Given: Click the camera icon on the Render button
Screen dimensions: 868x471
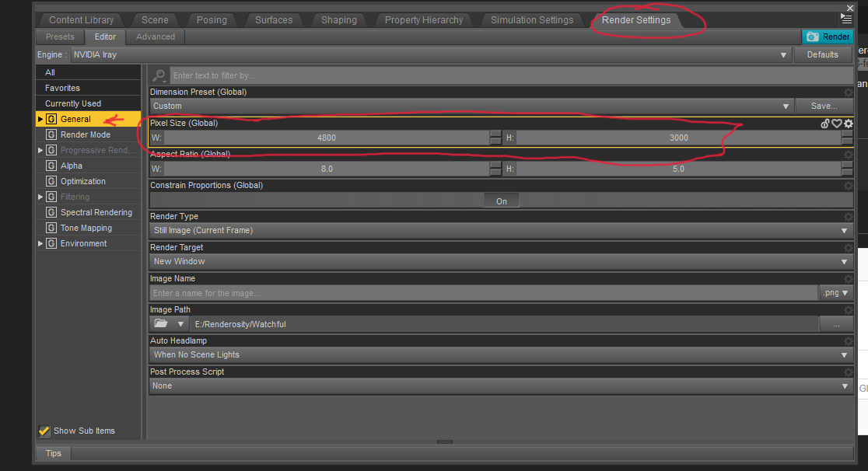Looking at the screenshot, I should point(811,37).
